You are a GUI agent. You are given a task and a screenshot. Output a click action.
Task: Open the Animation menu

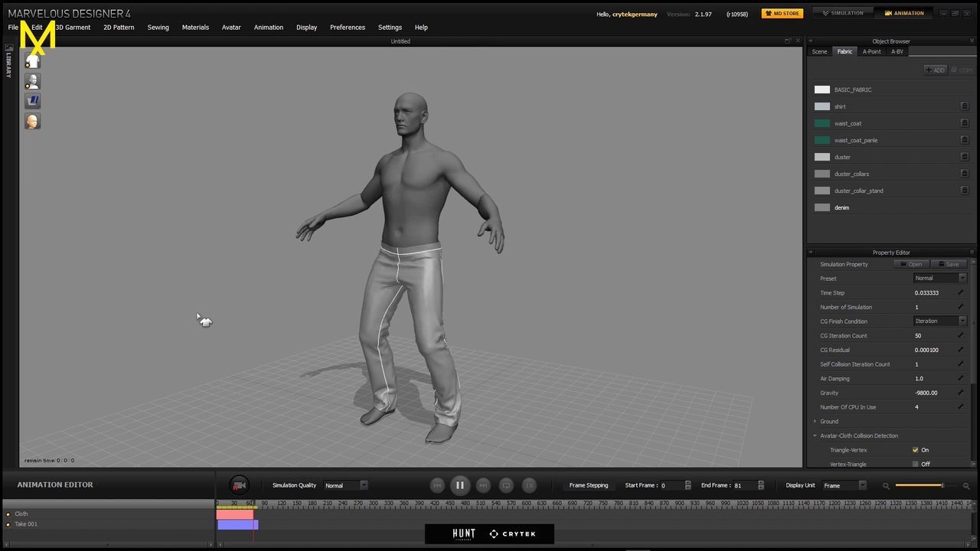pyautogui.click(x=269, y=28)
